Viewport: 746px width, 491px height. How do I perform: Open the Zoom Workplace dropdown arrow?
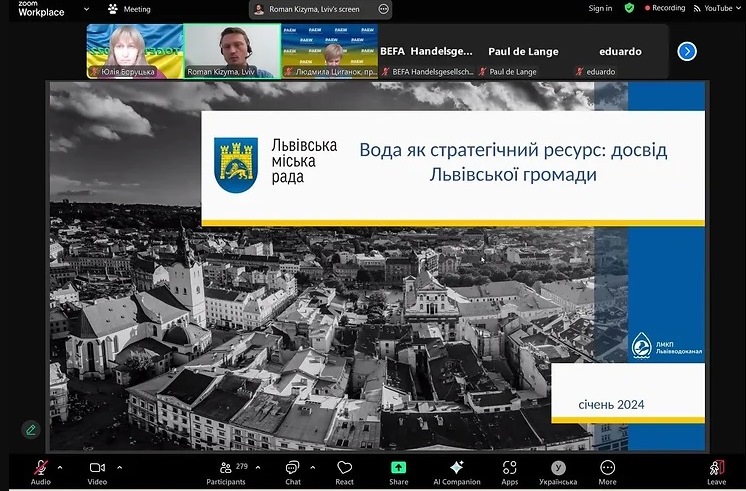point(86,9)
